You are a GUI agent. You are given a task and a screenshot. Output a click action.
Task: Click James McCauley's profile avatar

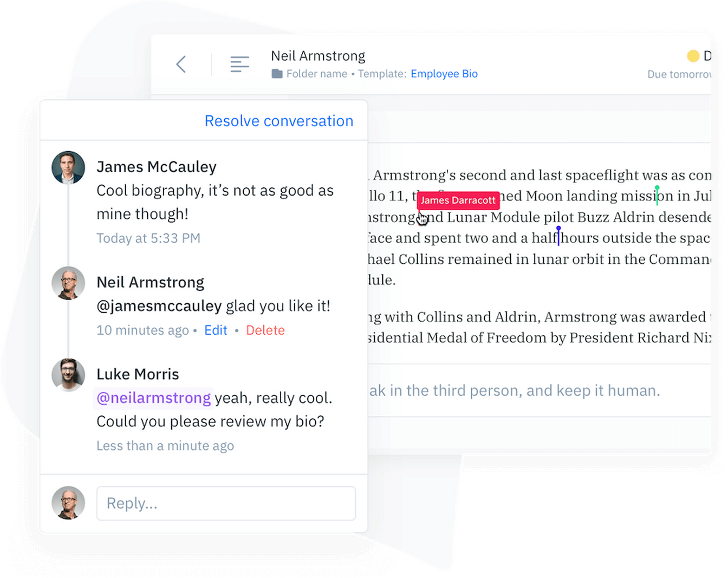click(68, 167)
